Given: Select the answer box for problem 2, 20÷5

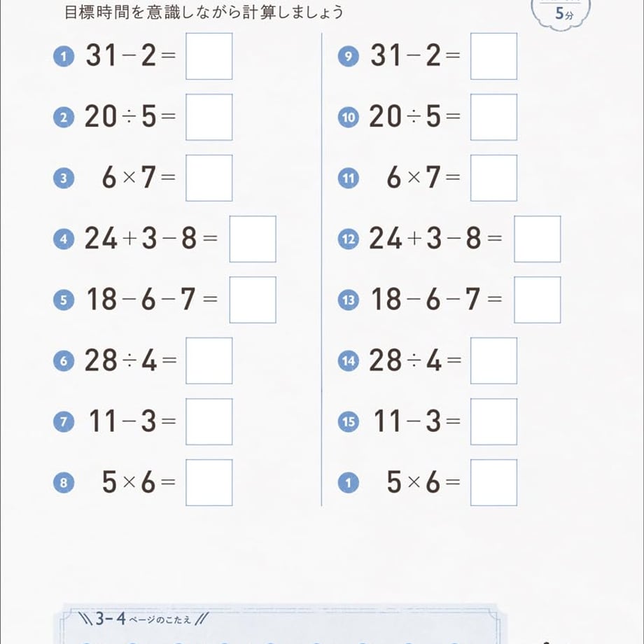Looking at the screenshot, I should pos(209,117).
